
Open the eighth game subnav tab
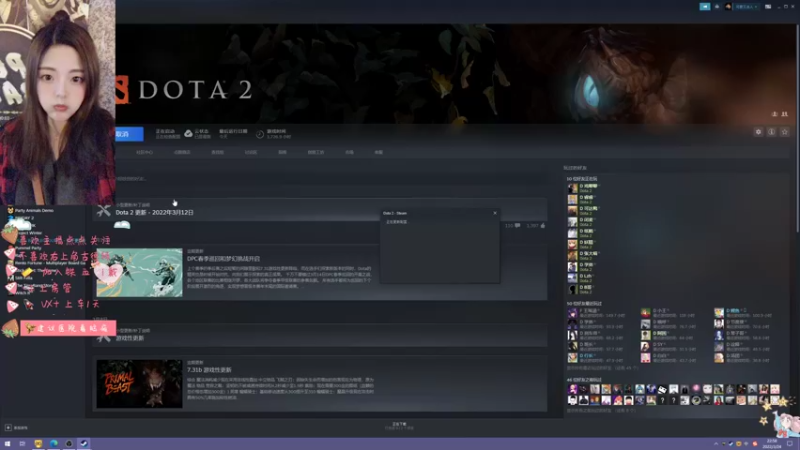tap(379, 152)
